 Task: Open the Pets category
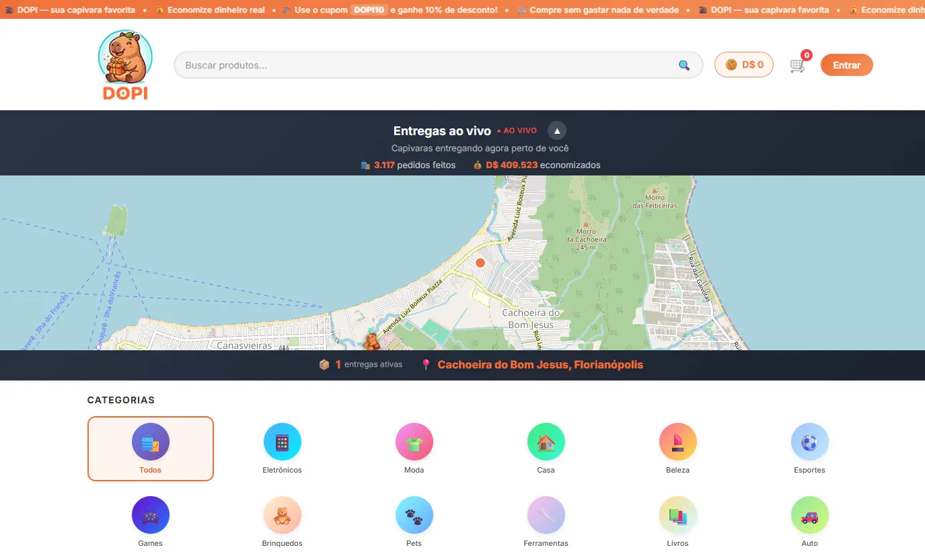(x=414, y=522)
